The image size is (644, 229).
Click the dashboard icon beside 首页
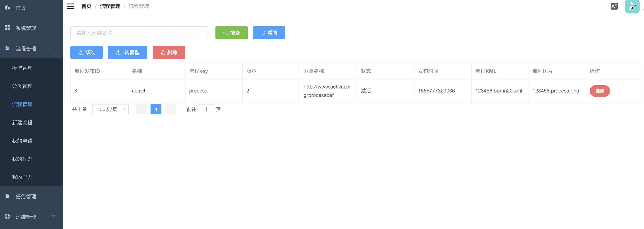click(x=7, y=8)
